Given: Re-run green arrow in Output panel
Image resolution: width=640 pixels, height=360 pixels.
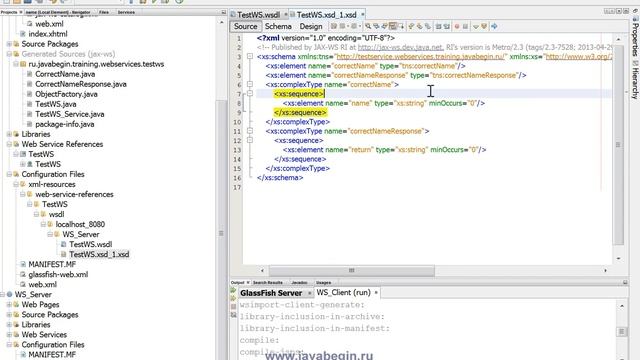Looking at the screenshot, I should 233,290.
